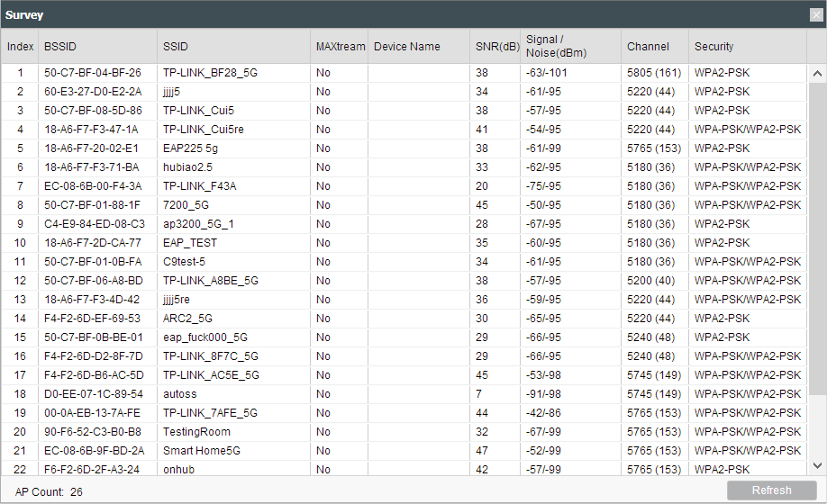Select SSID EAP_TEST
The width and height of the screenshot is (827, 504).
tap(190, 243)
